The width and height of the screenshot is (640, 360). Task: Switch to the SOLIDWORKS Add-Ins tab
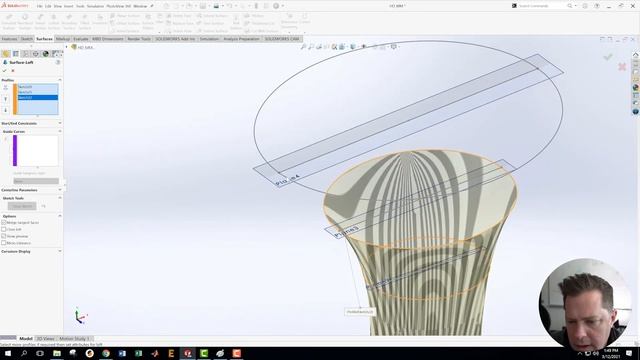pos(175,39)
